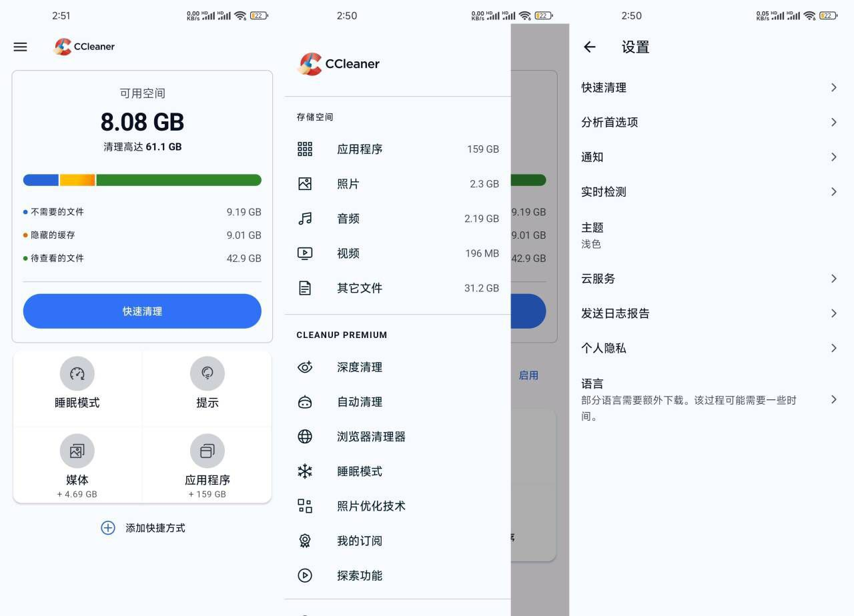
Task: Open the Applications shortcut icon showing 159 GB
Action: (x=207, y=451)
